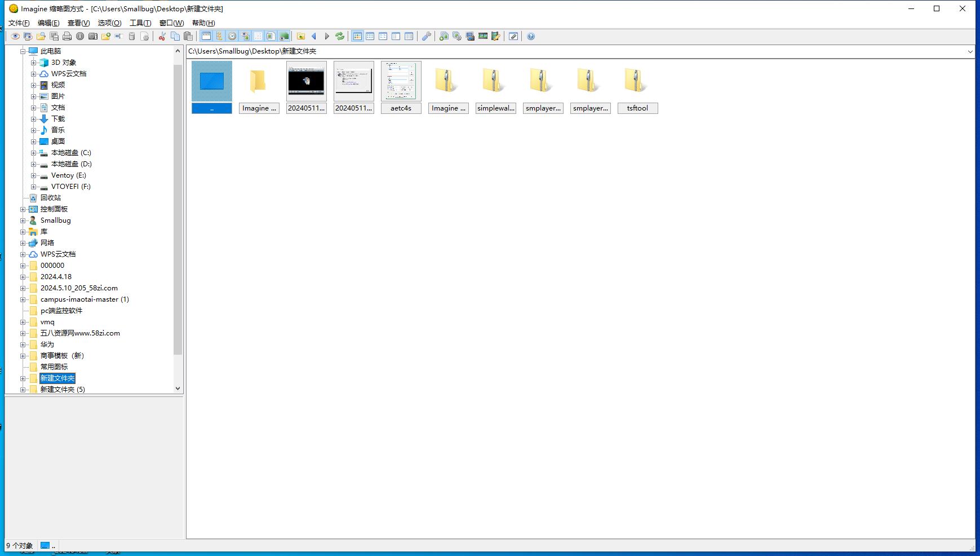Click the open folder toolbar icon
The height and width of the screenshot is (556, 980).
click(x=41, y=36)
